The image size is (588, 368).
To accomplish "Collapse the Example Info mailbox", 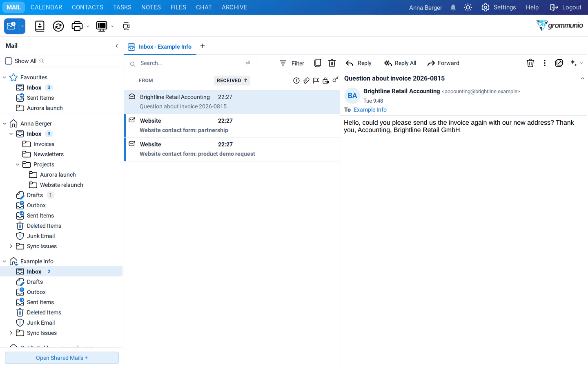I will coord(4,261).
